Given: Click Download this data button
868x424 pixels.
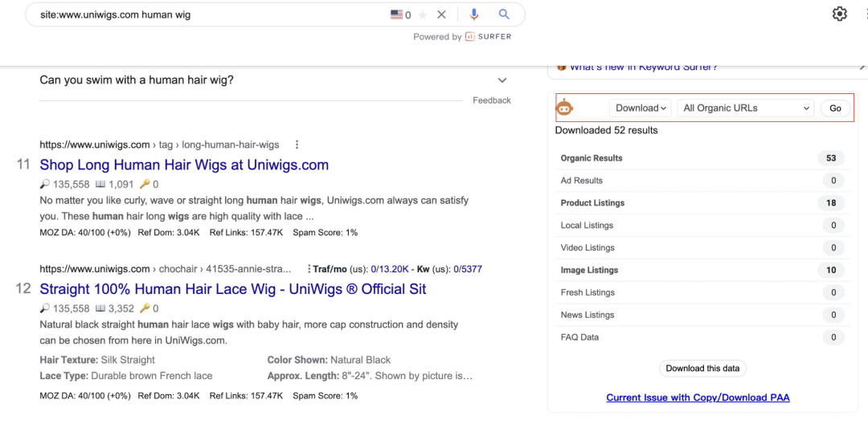Looking at the screenshot, I should [x=702, y=368].
